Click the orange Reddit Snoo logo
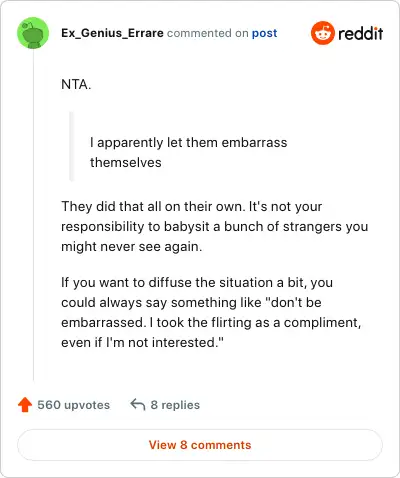The height and width of the screenshot is (478, 400). pos(323,33)
